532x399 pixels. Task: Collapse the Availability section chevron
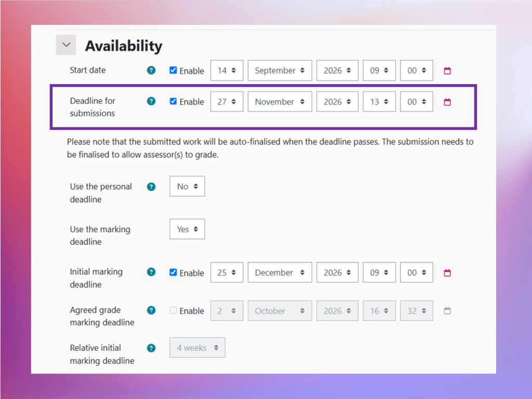(x=66, y=45)
